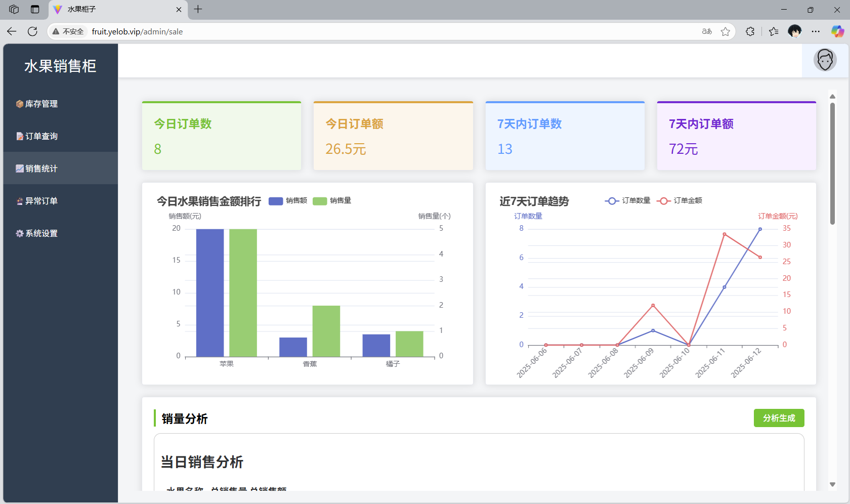Toggle 销售额 series in bar chart legend

tap(288, 201)
